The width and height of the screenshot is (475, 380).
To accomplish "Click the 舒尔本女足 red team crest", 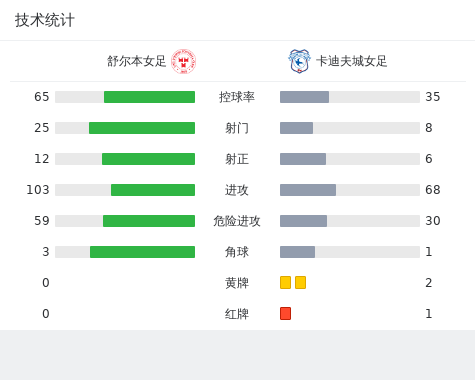I will (183, 61).
